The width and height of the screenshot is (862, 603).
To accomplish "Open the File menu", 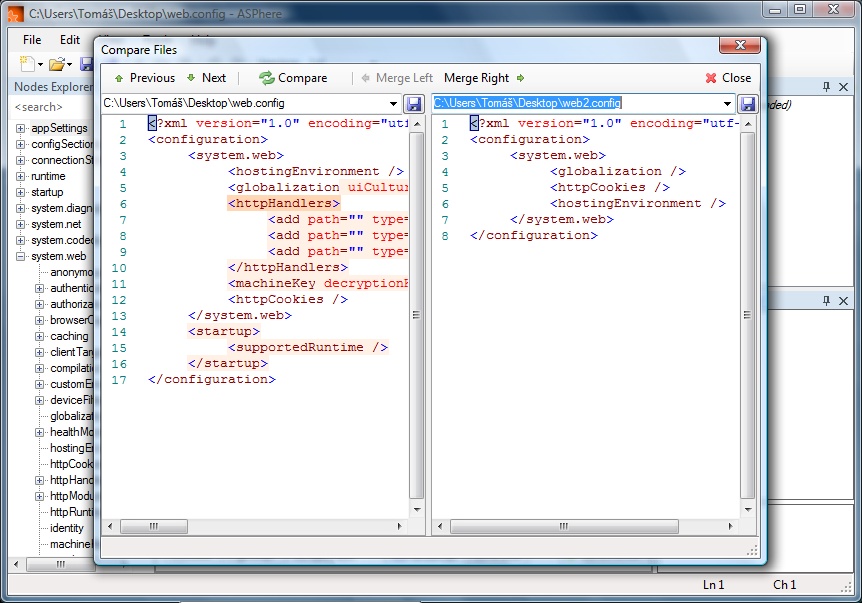I will tap(32, 40).
